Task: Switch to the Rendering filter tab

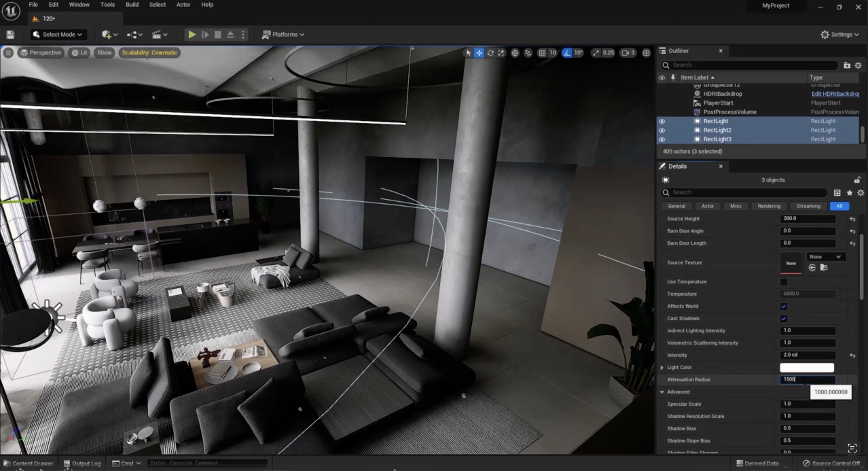Action: (769, 206)
